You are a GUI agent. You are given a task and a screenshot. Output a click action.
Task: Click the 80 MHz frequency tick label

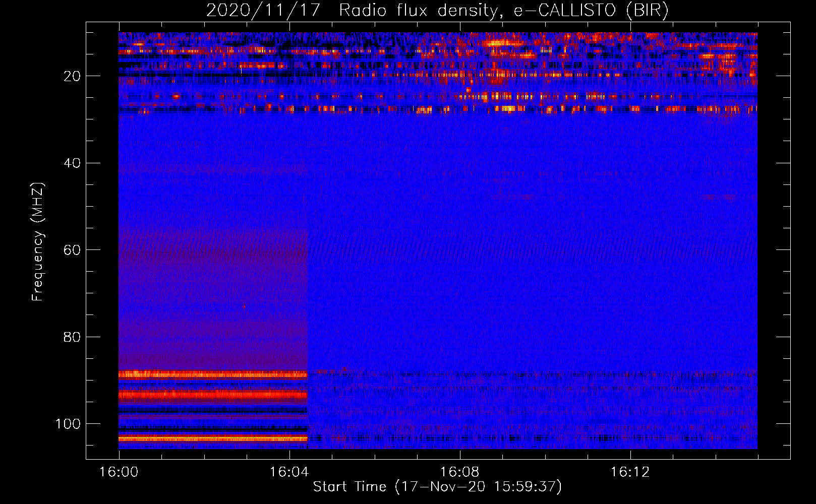pyautogui.click(x=72, y=337)
